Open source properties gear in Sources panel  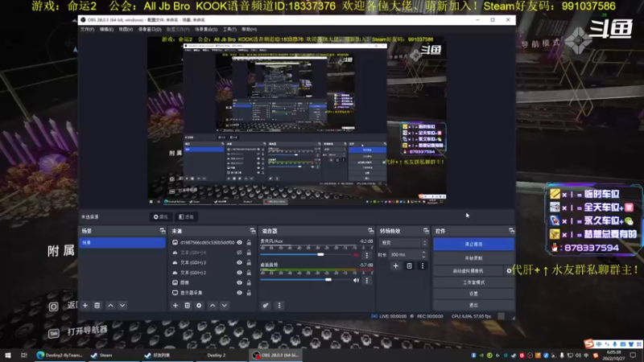pyautogui.click(x=199, y=306)
